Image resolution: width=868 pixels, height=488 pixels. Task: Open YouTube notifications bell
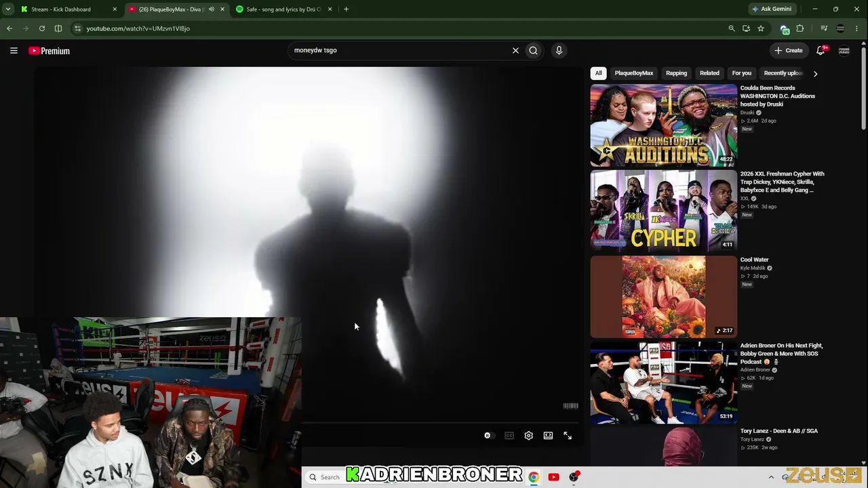821,50
